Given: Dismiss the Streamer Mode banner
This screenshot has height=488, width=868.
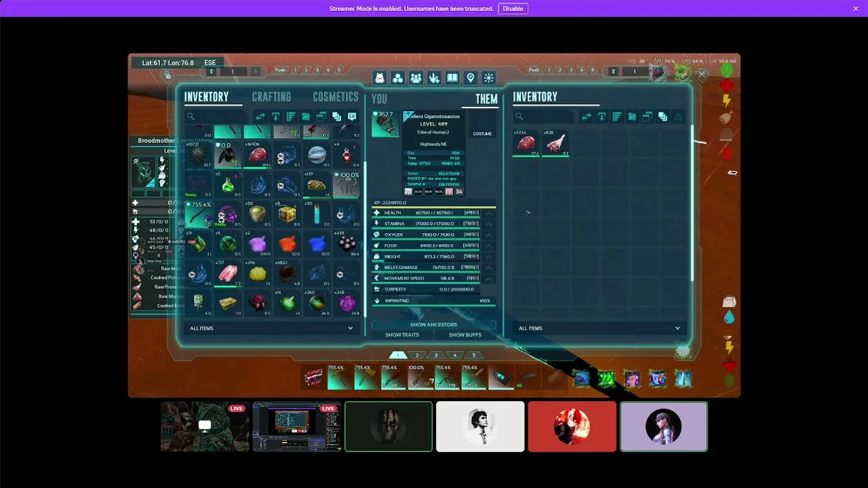Looking at the screenshot, I should 856,9.
